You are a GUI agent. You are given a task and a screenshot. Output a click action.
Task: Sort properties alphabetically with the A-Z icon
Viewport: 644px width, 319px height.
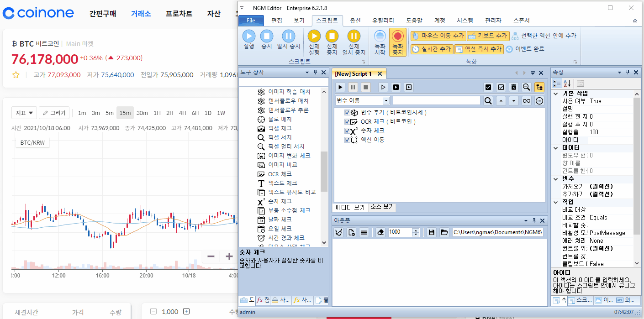click(x=567, y=83)
